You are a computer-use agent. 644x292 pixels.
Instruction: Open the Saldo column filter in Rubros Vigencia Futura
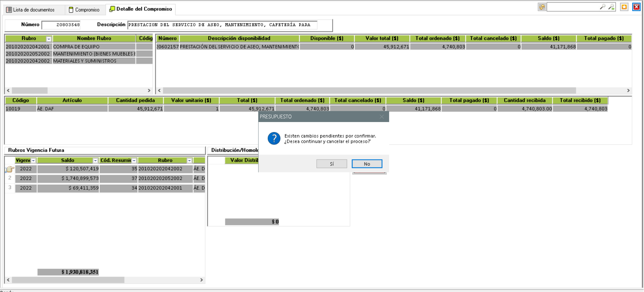[x=95, y=161]
